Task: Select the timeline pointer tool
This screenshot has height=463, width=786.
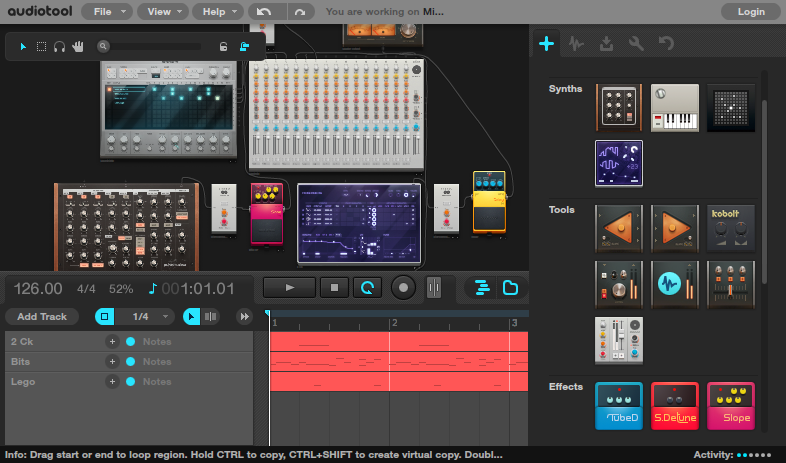Action: [191, 317]
